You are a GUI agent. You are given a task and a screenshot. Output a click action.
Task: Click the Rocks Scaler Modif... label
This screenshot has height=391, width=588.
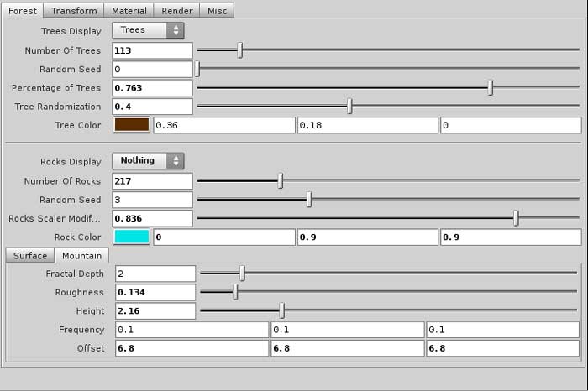tap(55, 218)
